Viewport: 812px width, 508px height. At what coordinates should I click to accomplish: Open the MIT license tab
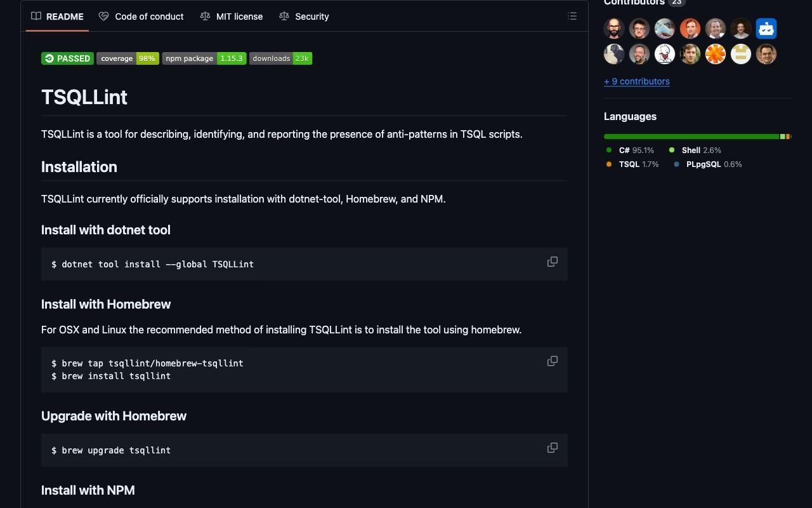tap(232, 17)
